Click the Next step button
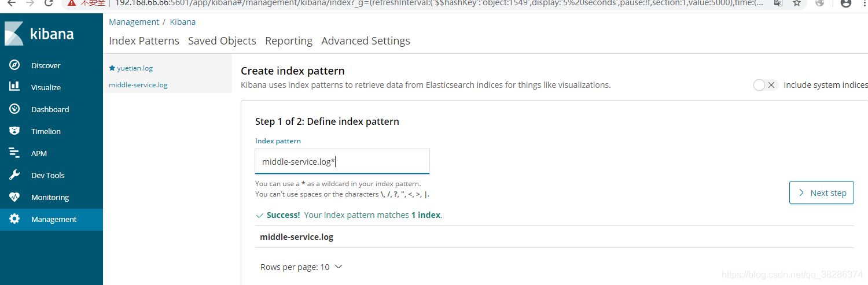The height and width of the screenshot is (285, 868). click(822, 193)
